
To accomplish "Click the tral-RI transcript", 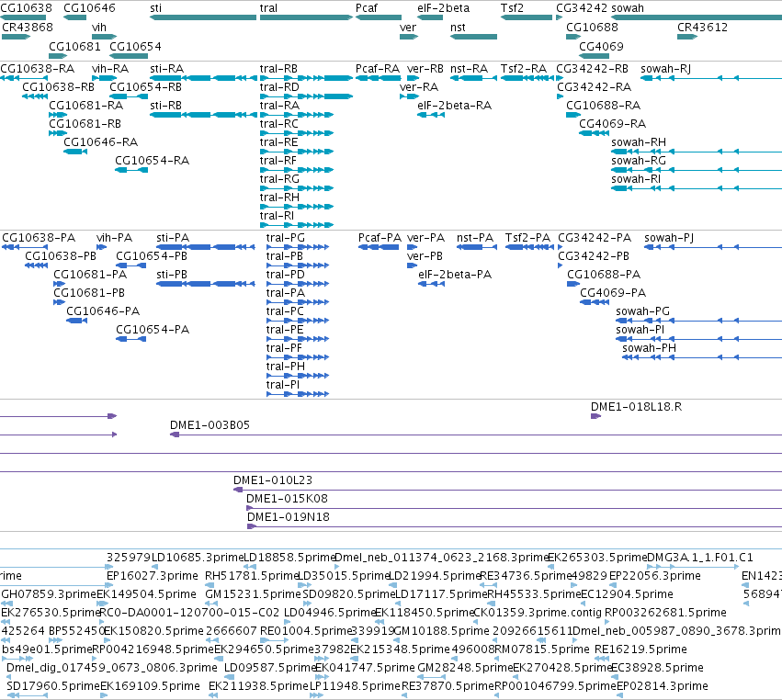I will pos(297,225).
